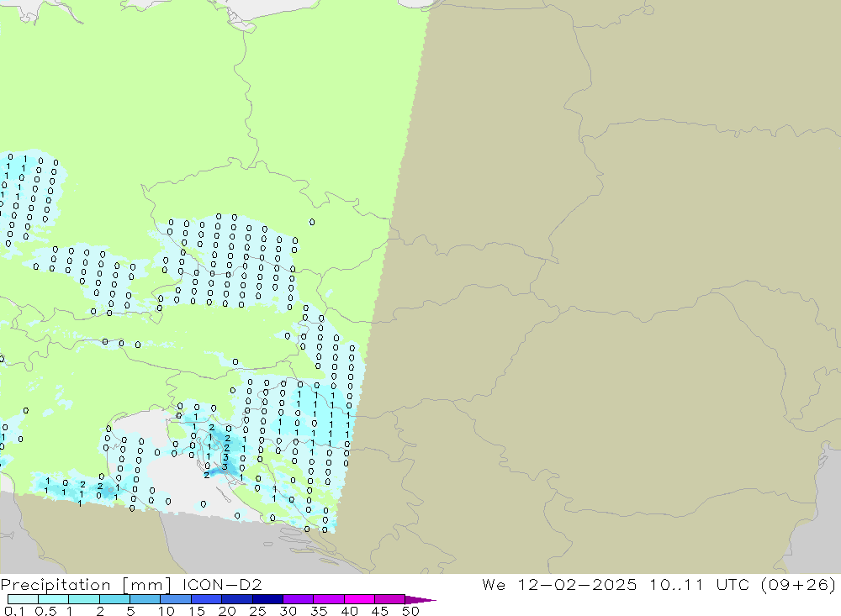Select the 40–45 mm magenta legend swatch
Viewport: 841px width, 616px height.
[x=359, y=599]
